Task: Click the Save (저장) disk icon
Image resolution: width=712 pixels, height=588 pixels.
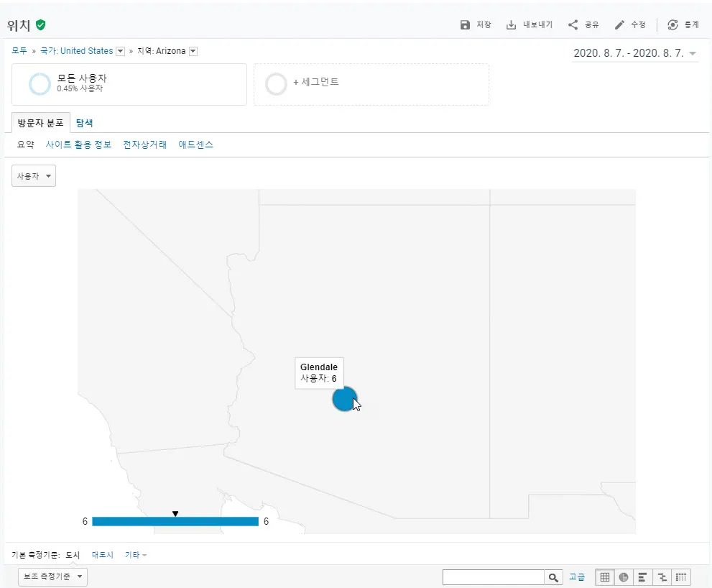Action: pyautogui.click(x=465, y=25)
